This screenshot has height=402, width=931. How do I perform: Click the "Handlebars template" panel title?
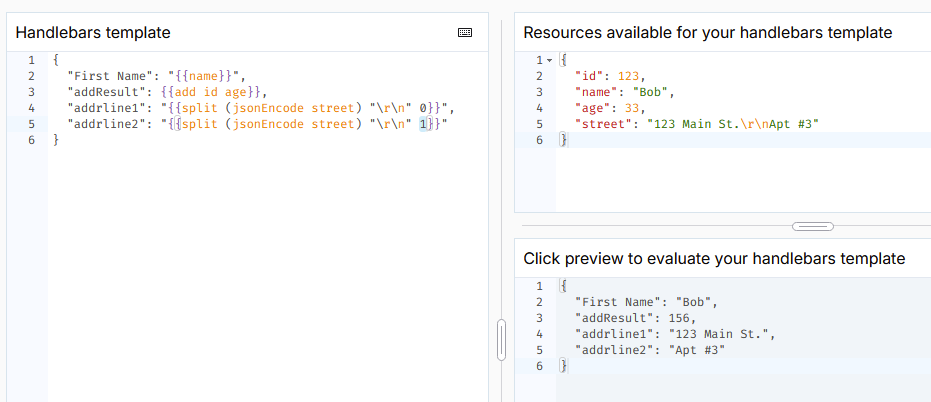point(93,32)
